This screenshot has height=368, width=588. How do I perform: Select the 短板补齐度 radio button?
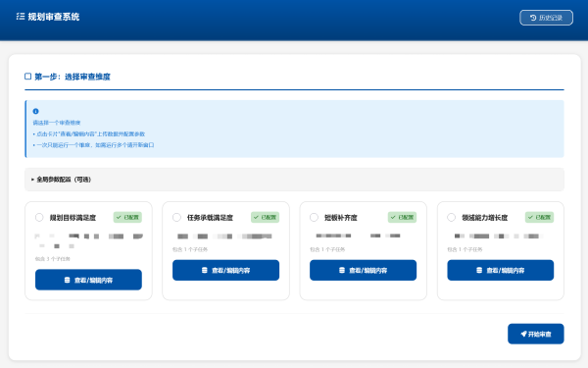[314, 218]
